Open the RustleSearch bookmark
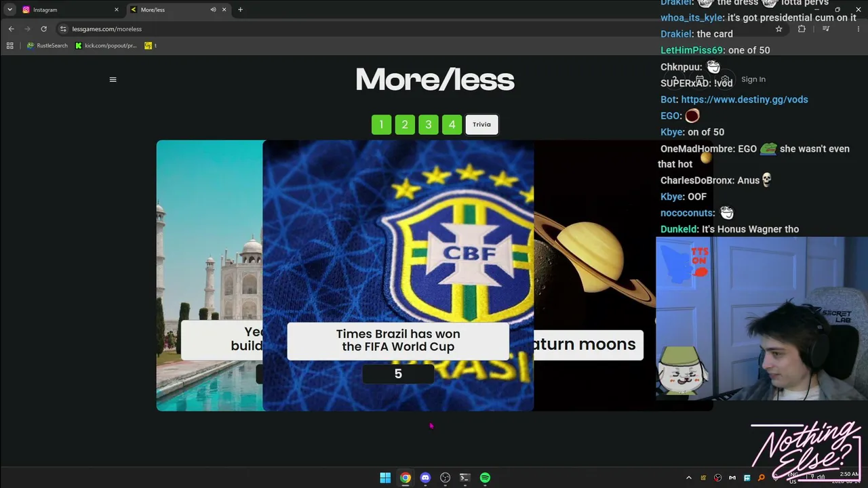Screen dimensions: 868x488 coord(47,45)
